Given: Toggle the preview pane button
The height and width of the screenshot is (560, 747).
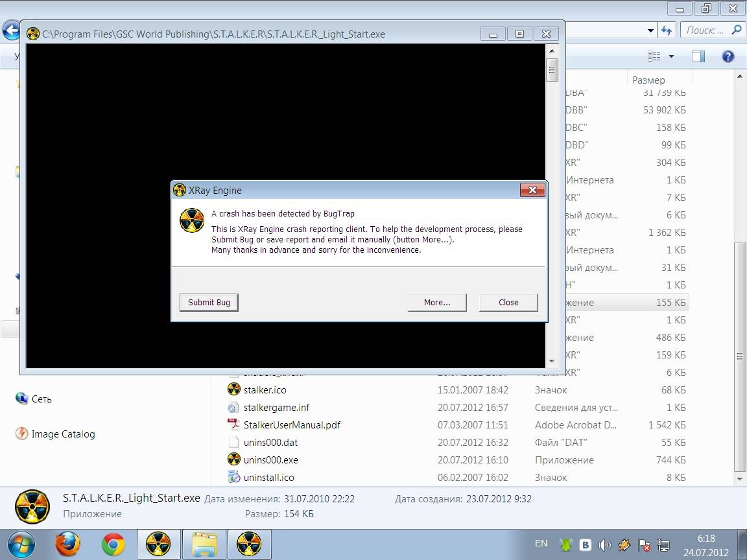Looking at the screenshot, I should coord(698,56).
